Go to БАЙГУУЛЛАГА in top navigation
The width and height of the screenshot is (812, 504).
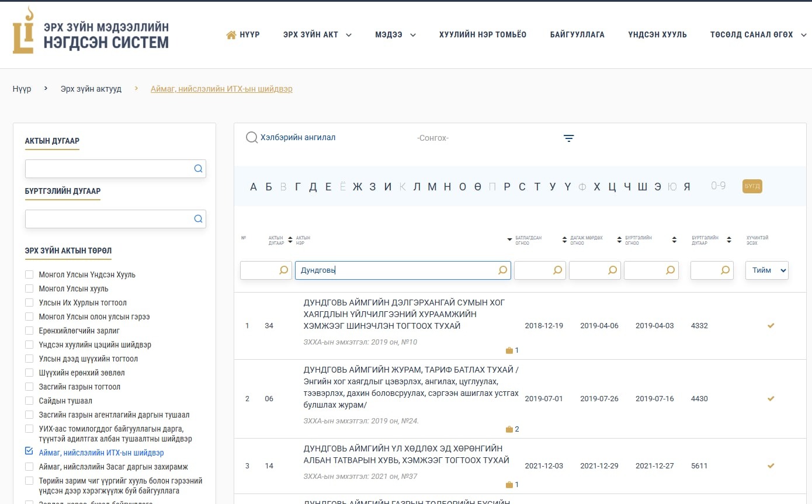click(x=577, y=35)
